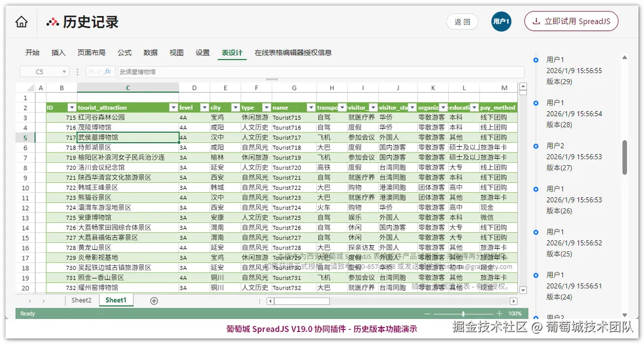Click the zoom in plus icon
Screen dimensions: 644x344
click(499, 313)
